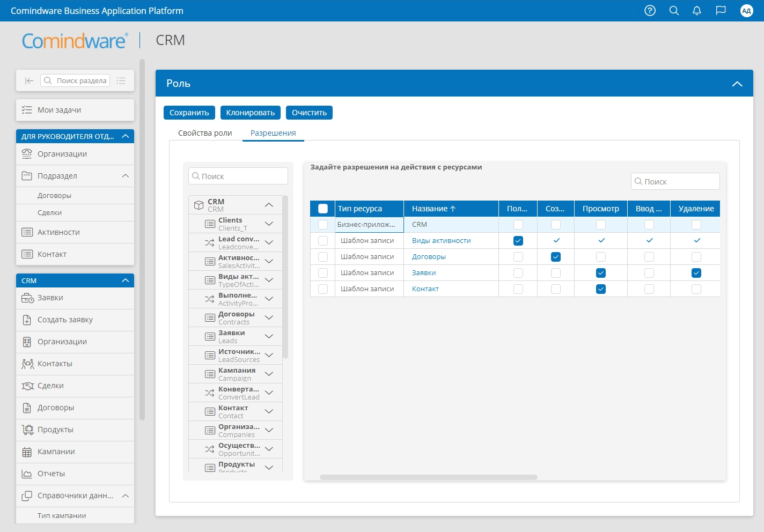The height and width of the screenshot is (532, 764).
Task: Toggle the select-all checkbox in table header
Action: (323, 209)
